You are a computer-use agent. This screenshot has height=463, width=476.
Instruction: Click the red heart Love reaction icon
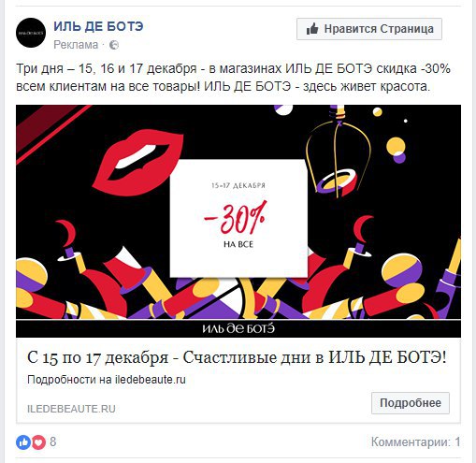[x=38, y=442]
